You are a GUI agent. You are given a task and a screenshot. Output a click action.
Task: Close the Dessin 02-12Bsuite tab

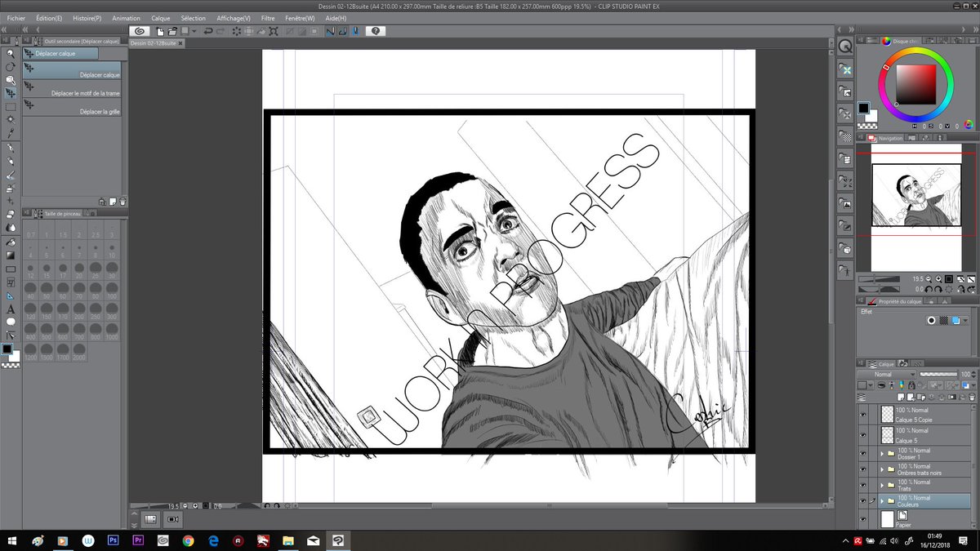pos(181,42)
